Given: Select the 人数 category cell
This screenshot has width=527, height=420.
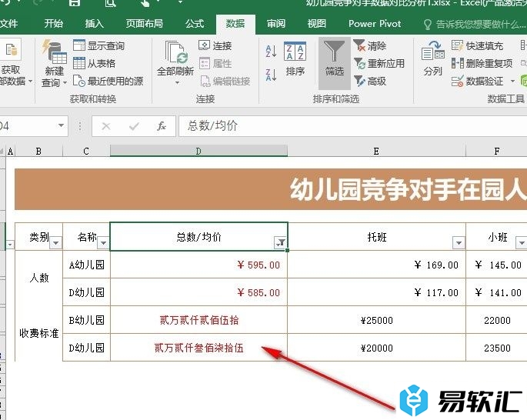Looking at the screenshot, I should click(x=39, y=278).
